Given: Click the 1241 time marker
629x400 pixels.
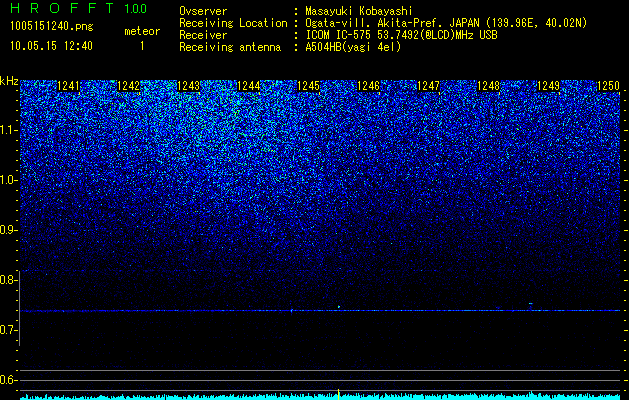Looking at the screenshot, I should 69,86.
